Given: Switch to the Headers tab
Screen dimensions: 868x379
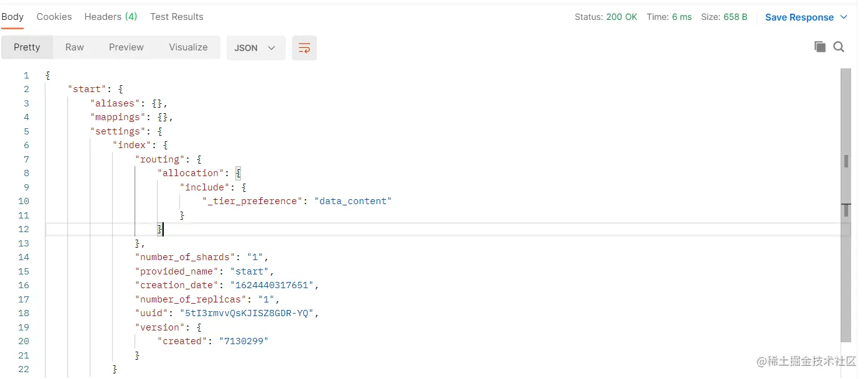Looking at the screenshot, I should point(111,17).
